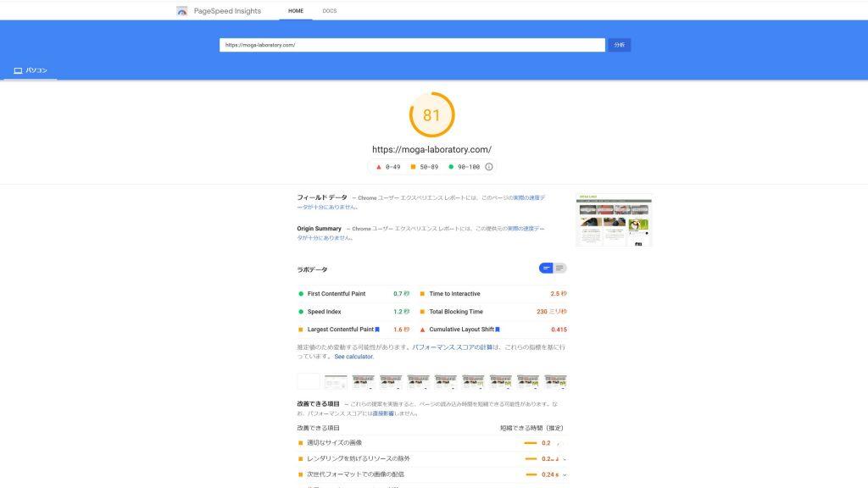Image resolution: width=868 pixels, height=488 pixels.
Task: Click the orange square next to Total Blocking Time
Action: (x=422, y=312)
